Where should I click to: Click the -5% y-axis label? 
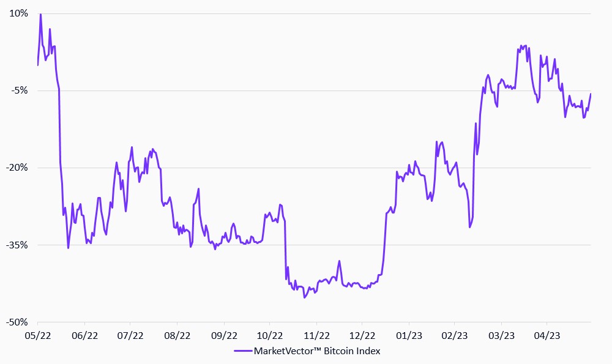(20, 91)
